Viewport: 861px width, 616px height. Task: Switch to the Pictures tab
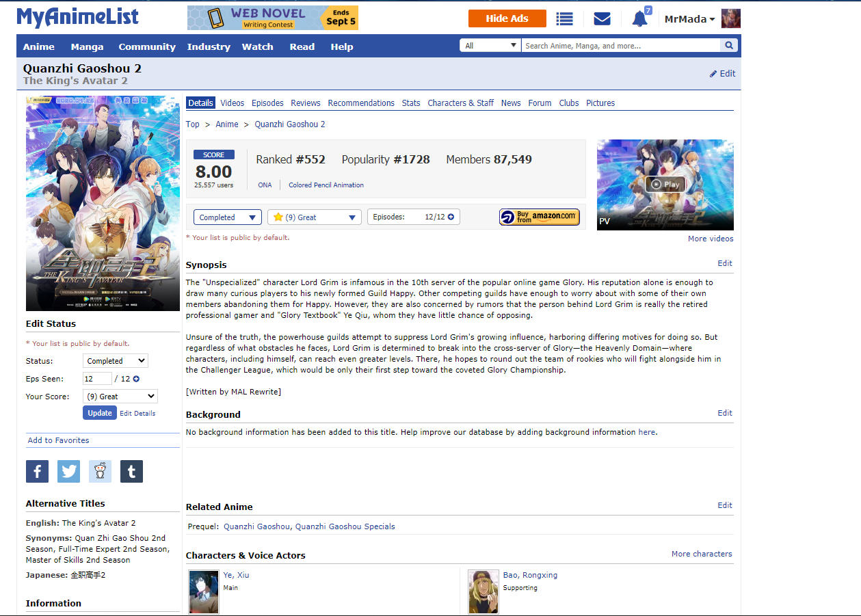point(600,103)
